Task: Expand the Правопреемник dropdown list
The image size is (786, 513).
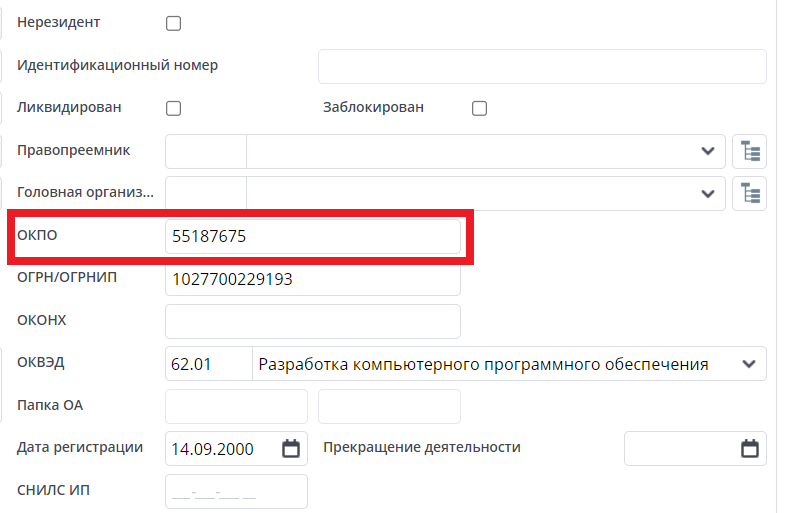Action: tap(708, 152)
